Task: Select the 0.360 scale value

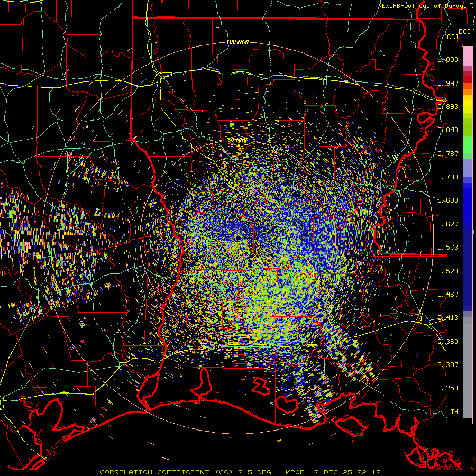Action: 448,342
